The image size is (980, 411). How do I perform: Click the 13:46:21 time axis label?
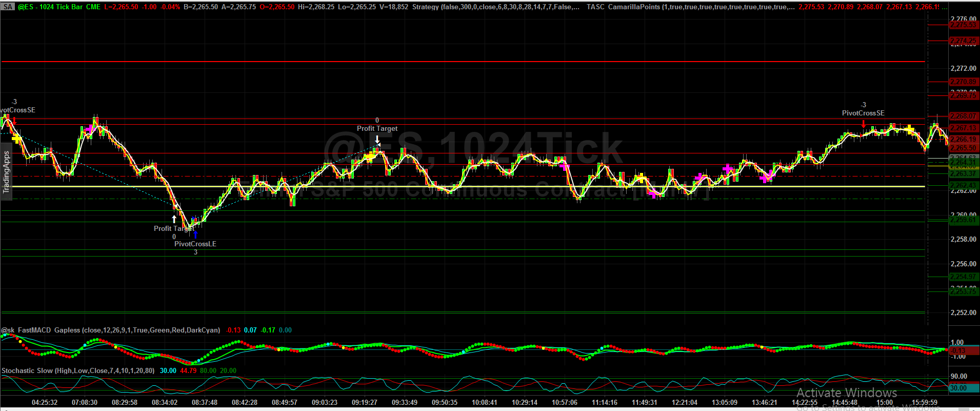pyautogui.click(x=765, y=402)
